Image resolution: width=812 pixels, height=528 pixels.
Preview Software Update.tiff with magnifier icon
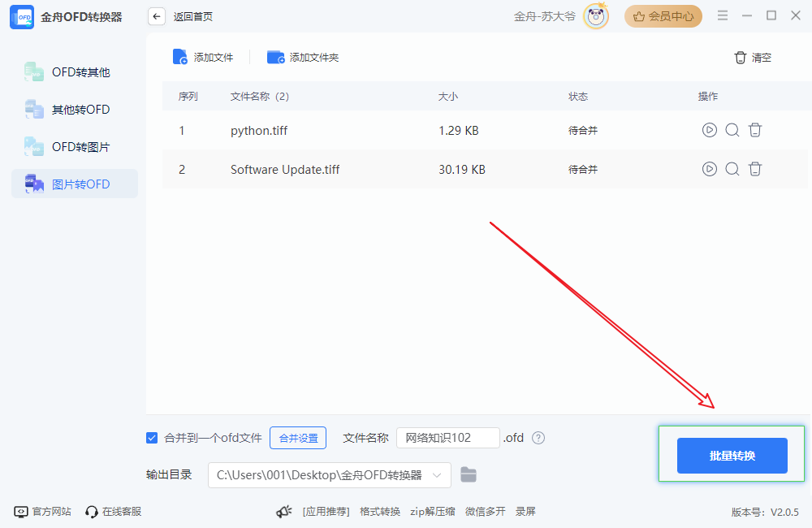(732, 168)
